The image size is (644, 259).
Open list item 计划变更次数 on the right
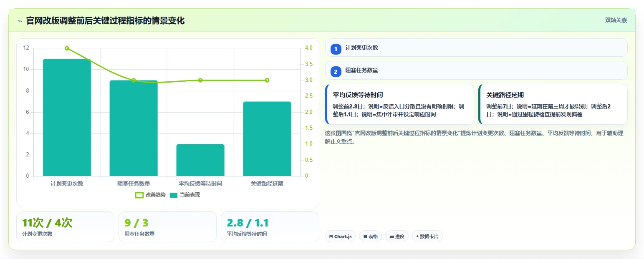click(x=476, y=48)
